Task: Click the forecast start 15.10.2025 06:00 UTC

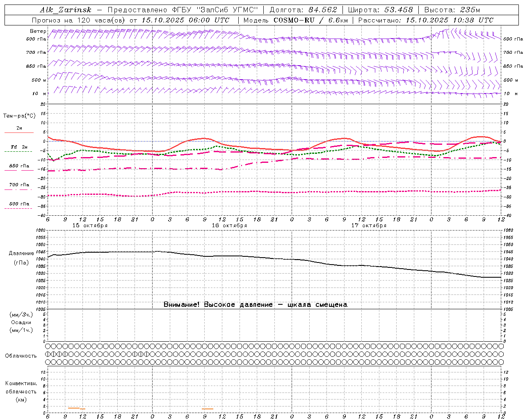Action: pos(185,20)
